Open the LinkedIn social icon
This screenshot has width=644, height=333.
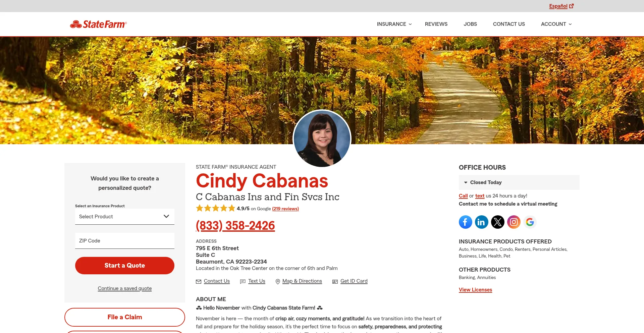481,222
